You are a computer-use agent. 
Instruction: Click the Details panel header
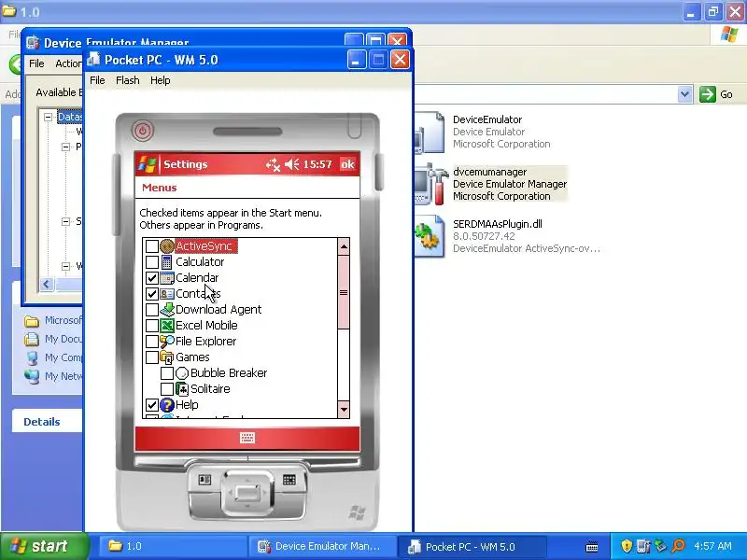pyautogui.click(x=48, y=422)
